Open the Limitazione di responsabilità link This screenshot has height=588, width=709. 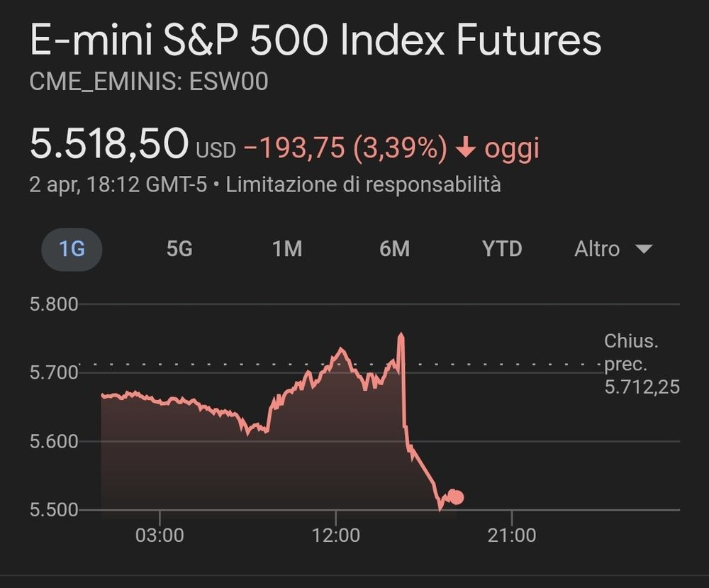pos(363,185)
